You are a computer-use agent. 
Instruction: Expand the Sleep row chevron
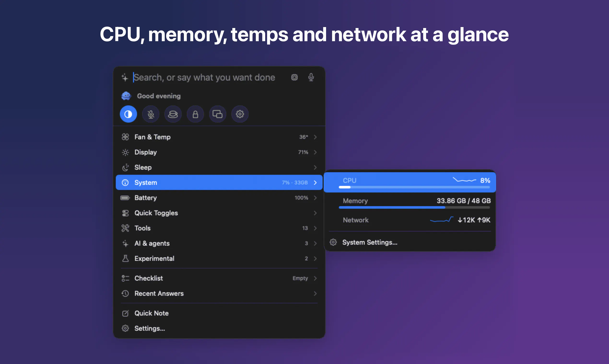pyautogui.click(x=315, y=167)
